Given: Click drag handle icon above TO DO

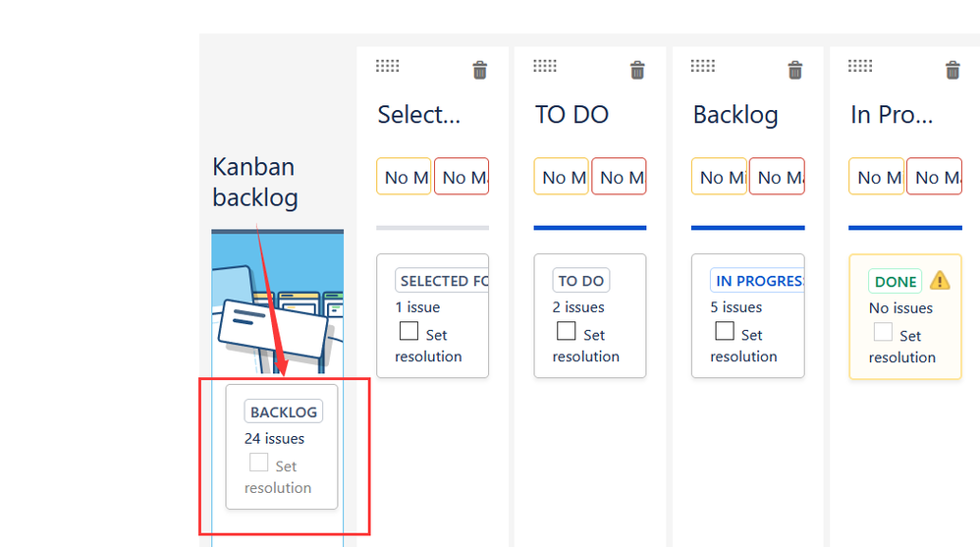Looking at the screenshot, I should 545,66.
